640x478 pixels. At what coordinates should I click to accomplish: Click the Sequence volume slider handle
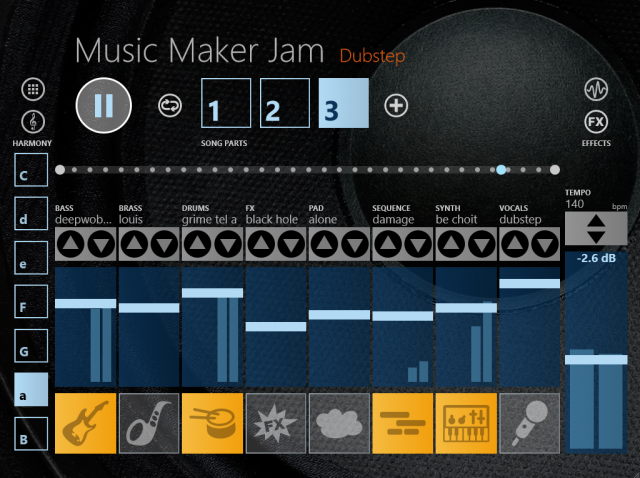point(402,316)
